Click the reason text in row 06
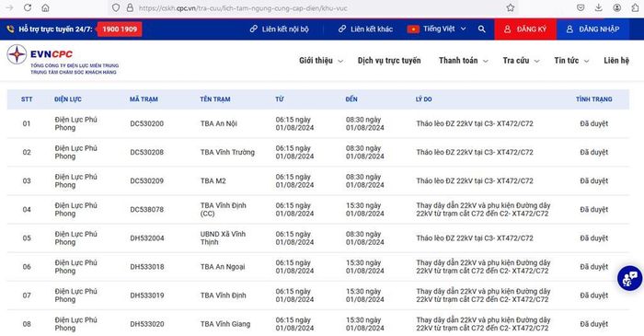This screenshot has height=336, width=644. pyautogui.click(x=483, y=267)
